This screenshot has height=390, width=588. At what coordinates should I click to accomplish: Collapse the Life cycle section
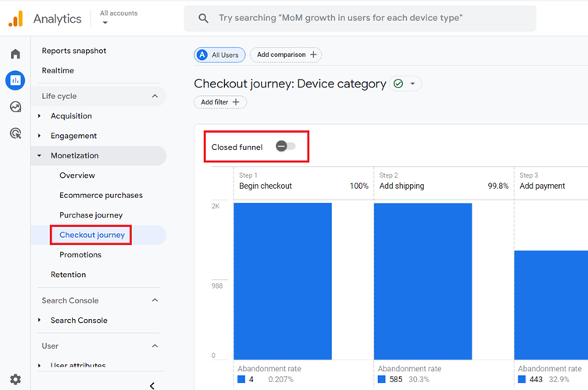(155, 96)
